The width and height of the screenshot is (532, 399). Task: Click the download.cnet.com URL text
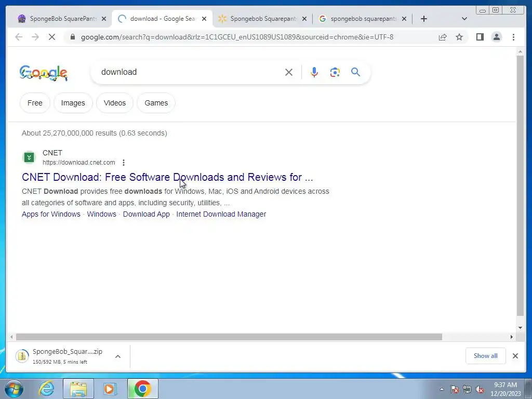pyautogui.click(x=79, y=163)
